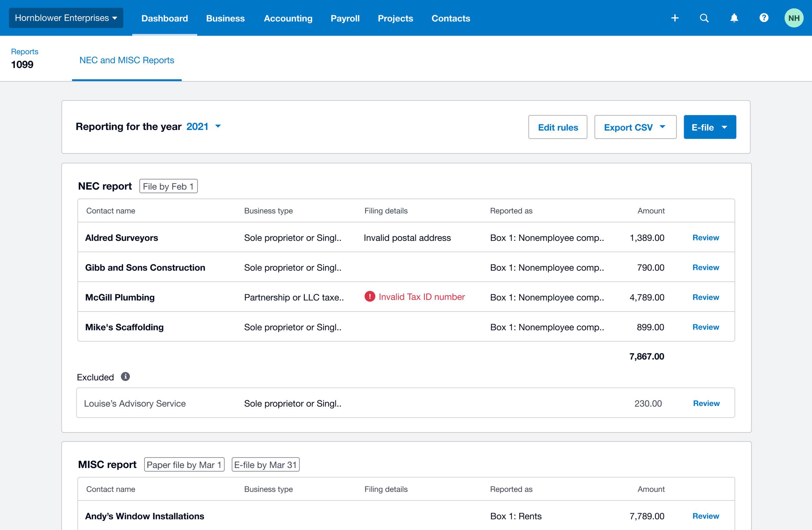Open the E-file dropdown
This screenshot has height=530, width=812.
click(x=709, y=127)
